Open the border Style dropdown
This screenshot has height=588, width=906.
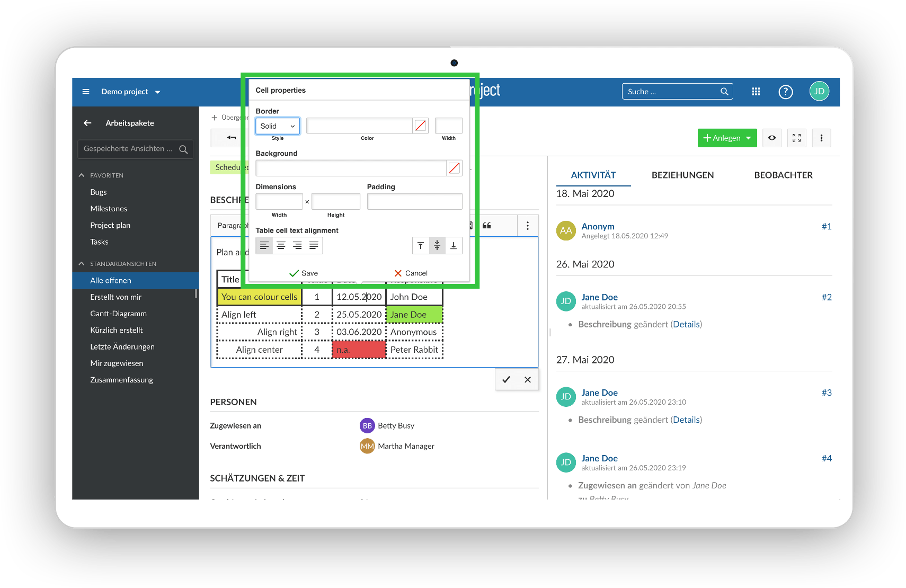click(x=278, y=126)
